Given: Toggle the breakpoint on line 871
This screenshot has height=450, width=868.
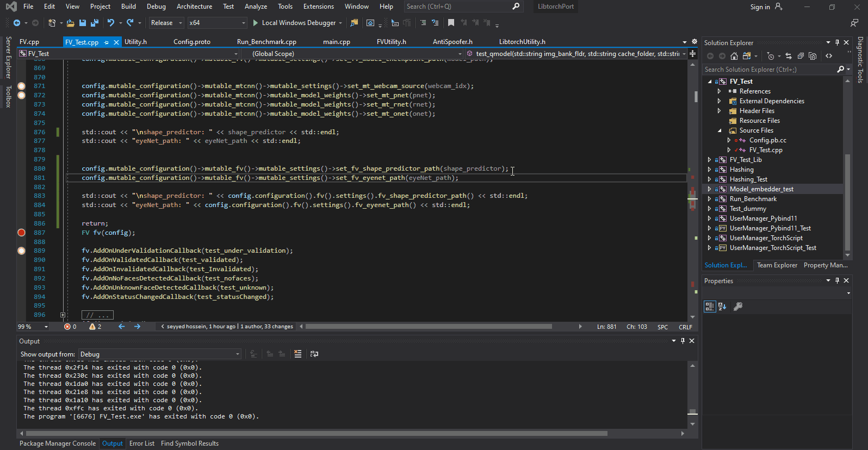Looking at the screenshot, I should pyautogui.click(x=22, y=86).
